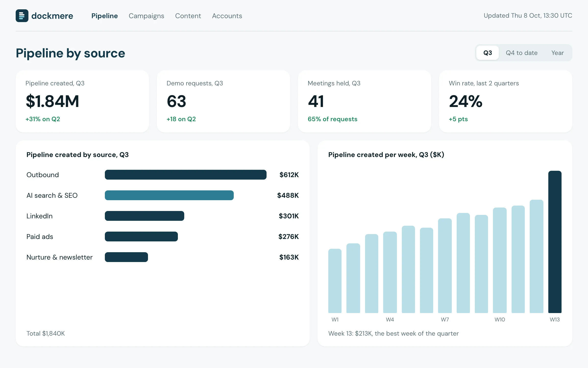The height and width of the screenshot is (368, 588).
Task: Click the Outbound row label
Action: point(43,175)
